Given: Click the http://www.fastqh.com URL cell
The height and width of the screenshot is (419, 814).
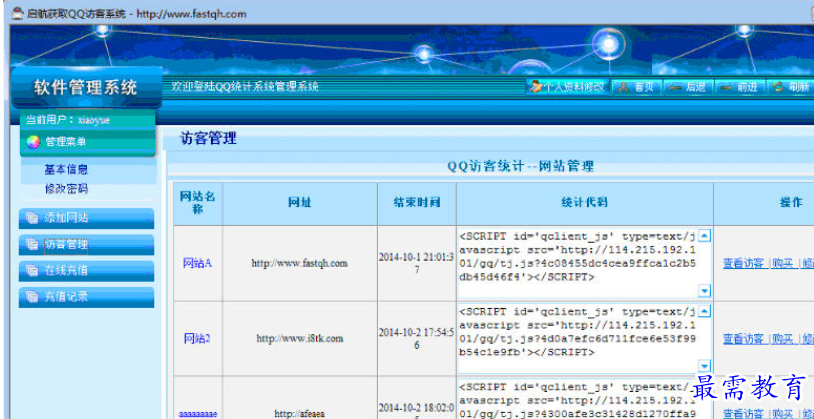Looking at the screenshot, I should click(x=300, y=263).
